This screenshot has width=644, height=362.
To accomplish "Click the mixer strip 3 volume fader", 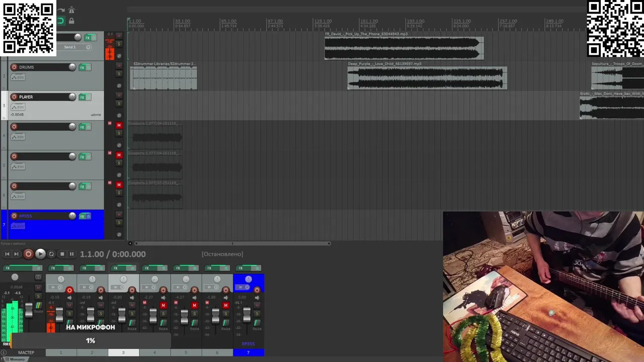I will pos(122,316).
